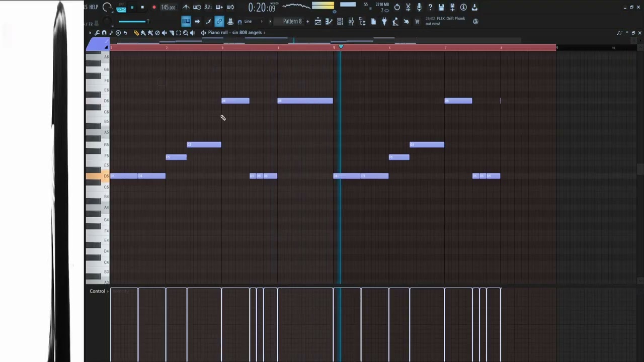Image resolution: width=644 pixels, height=362 pixels.
Task: Pause playback
Action: pos(132,7)
